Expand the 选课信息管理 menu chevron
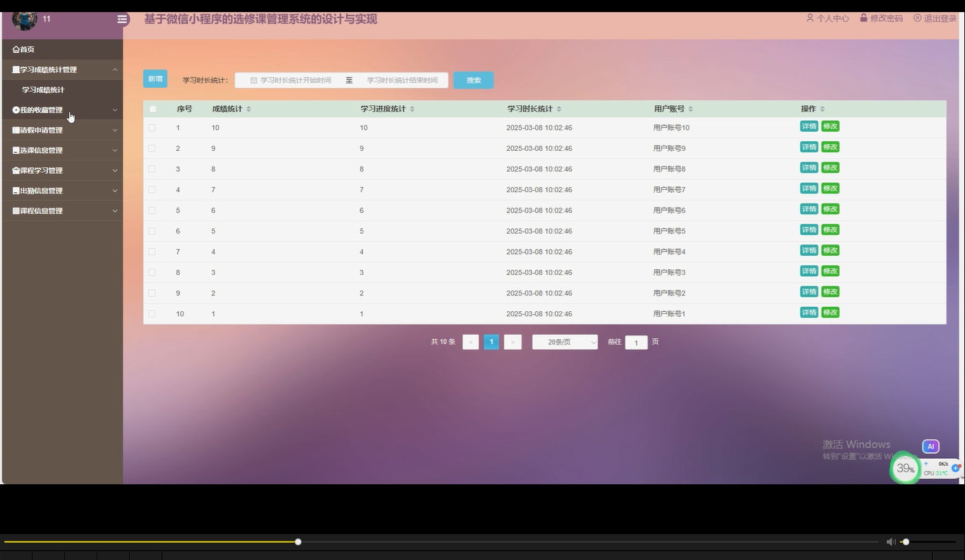965x560 pixels. (x=115, y=150)
